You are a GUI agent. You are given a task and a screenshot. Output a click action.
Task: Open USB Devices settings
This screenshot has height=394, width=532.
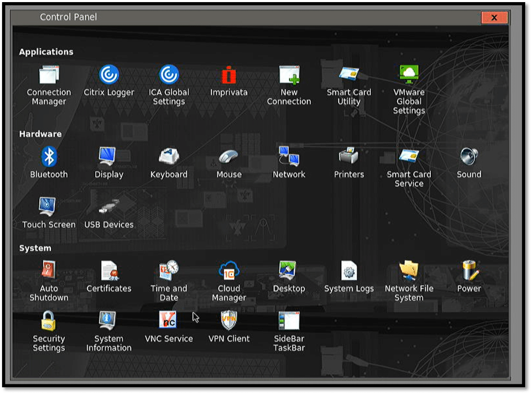109,212
